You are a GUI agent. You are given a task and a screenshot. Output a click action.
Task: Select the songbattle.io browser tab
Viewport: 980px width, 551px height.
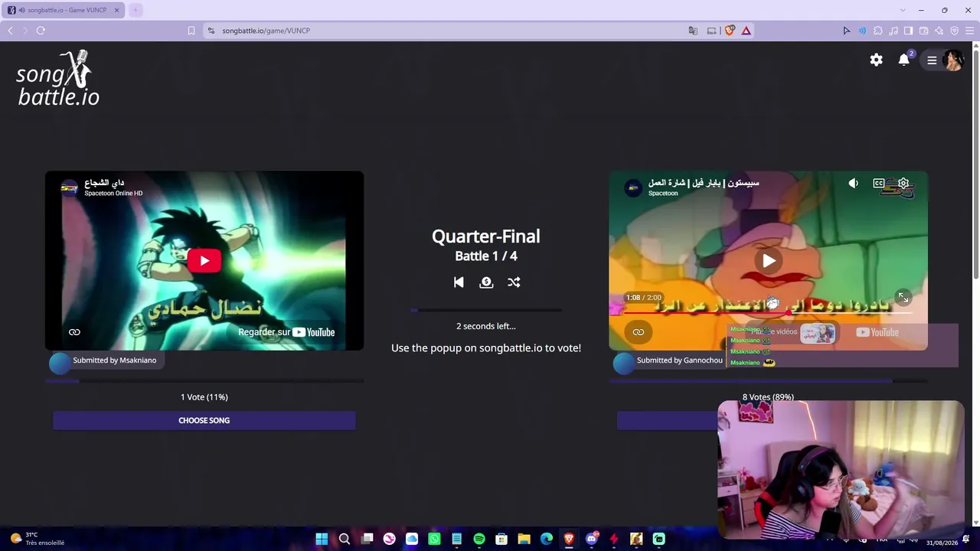[64, 10]
